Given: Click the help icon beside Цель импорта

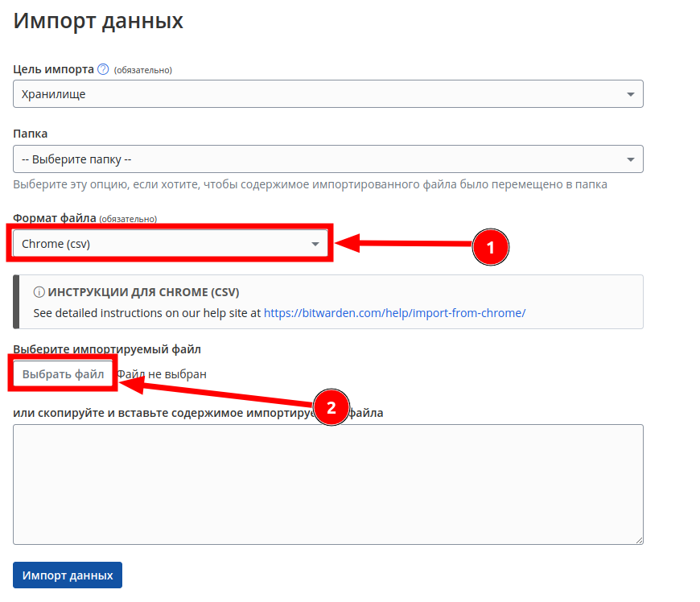Looking at the screenshot, I should coord(103,69).
